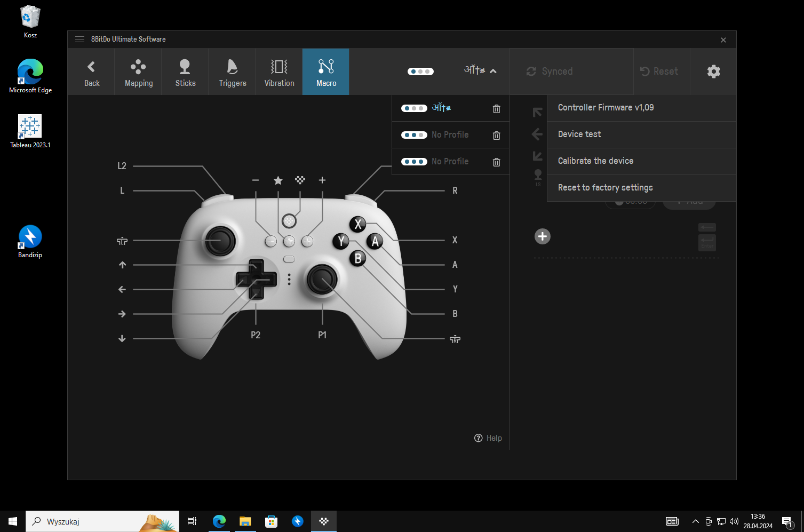Delete the profile with three lit dots
Viewport: 804px width, 532px height.
tap(497, 162)
